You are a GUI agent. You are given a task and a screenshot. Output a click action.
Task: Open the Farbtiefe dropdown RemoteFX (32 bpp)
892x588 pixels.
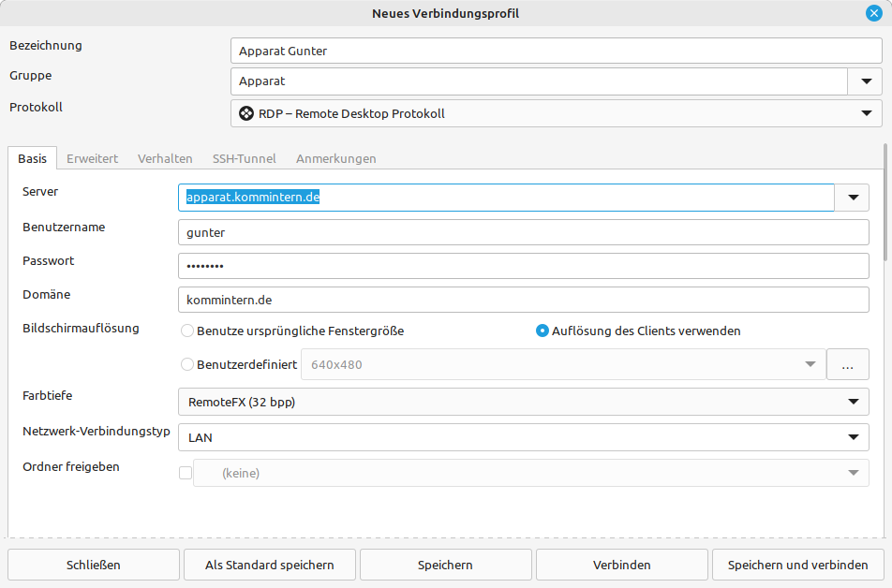coord(524,402)
